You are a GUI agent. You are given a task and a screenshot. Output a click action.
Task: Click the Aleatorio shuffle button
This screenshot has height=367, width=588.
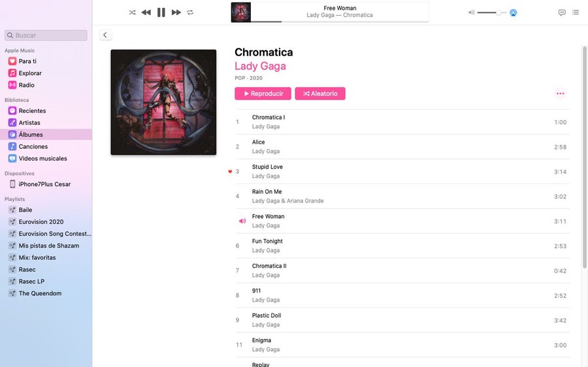click(x=320, y=93)
